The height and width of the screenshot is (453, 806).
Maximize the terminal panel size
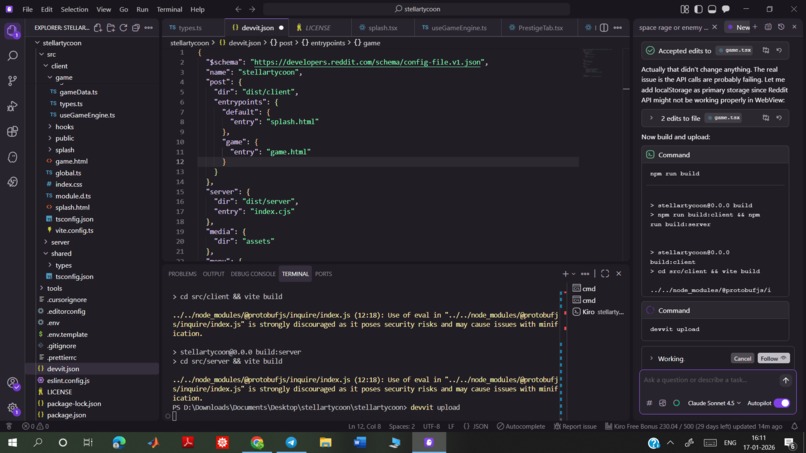click(x=605, y=274)
